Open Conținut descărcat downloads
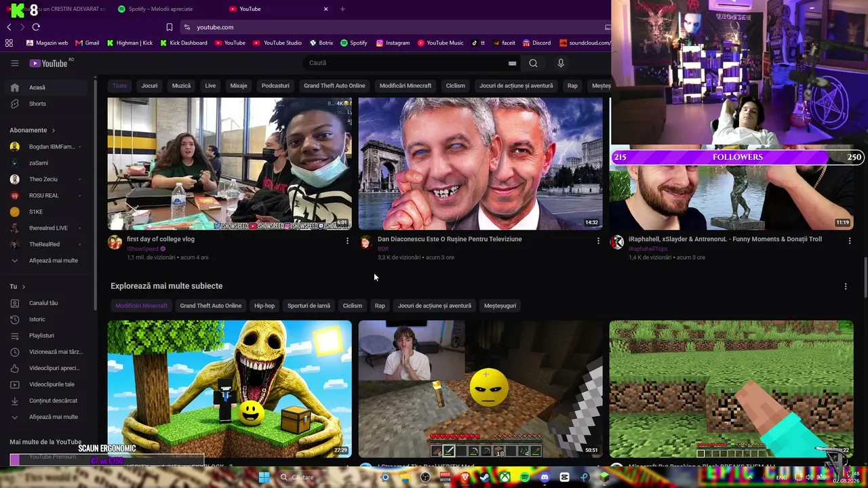The height and width of the screenshot is (488, 868). [x=47, y=401]
